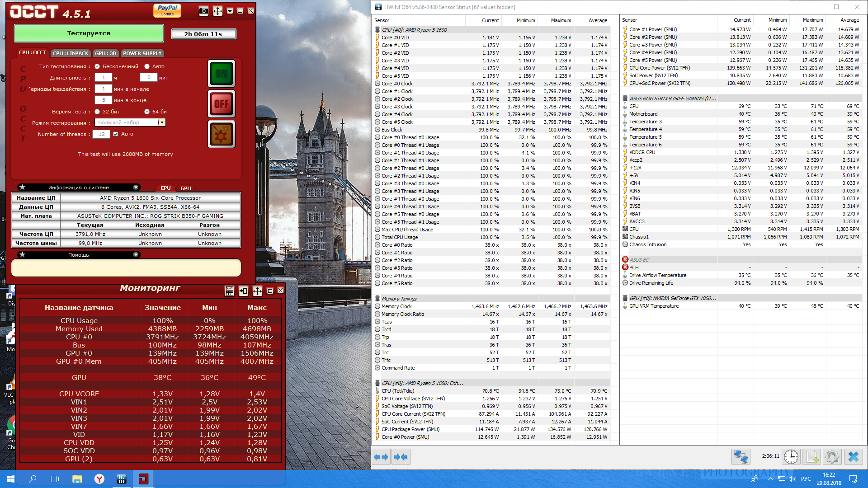This screenshot has width=868, height=488.
Task: Select the Авто test type radio
Action: tap(147, 66)
